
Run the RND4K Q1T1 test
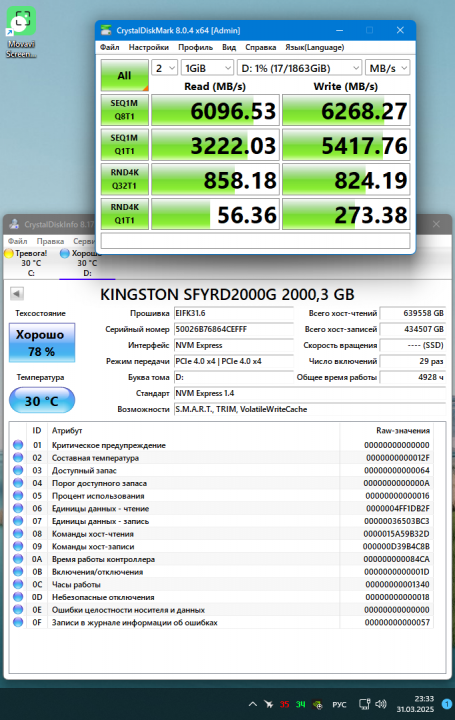point(124,214)
